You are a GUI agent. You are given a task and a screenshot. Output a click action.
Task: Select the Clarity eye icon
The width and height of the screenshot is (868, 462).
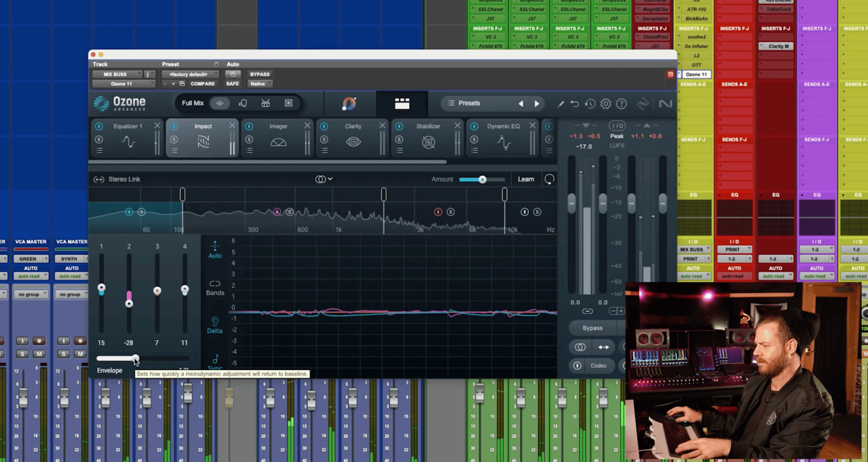pos(353,142)
